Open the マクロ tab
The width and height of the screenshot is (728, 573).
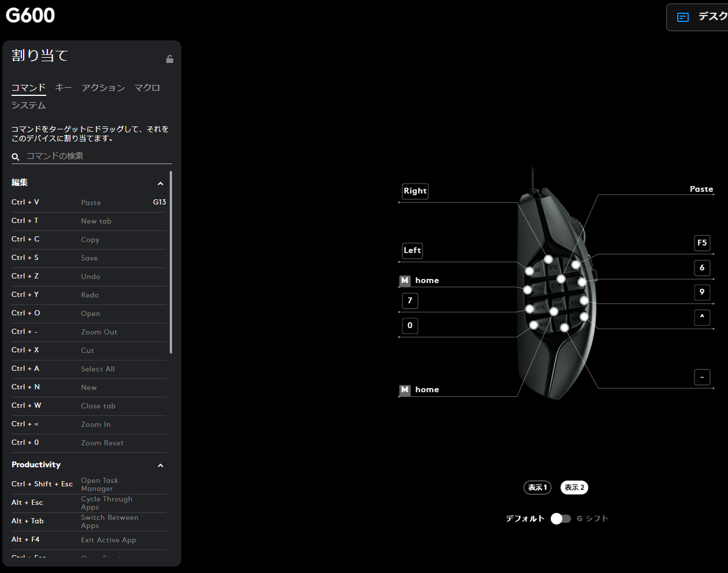point(147,88)
